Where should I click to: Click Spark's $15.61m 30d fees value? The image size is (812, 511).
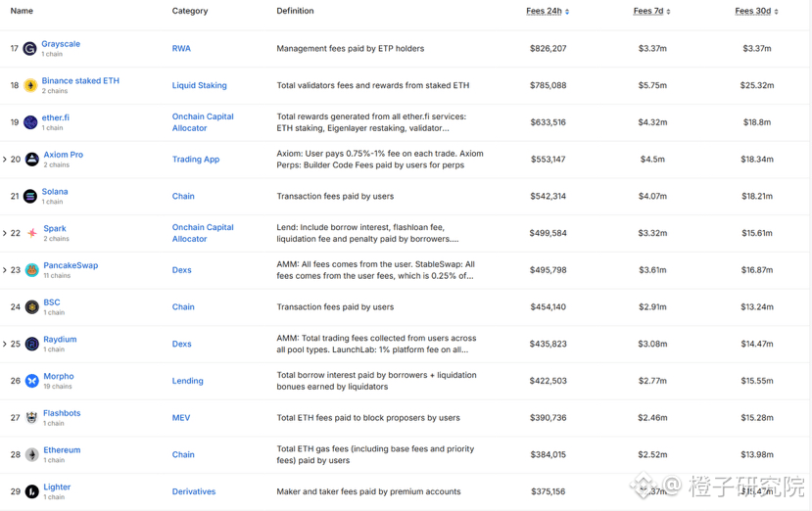click(756, 233)
